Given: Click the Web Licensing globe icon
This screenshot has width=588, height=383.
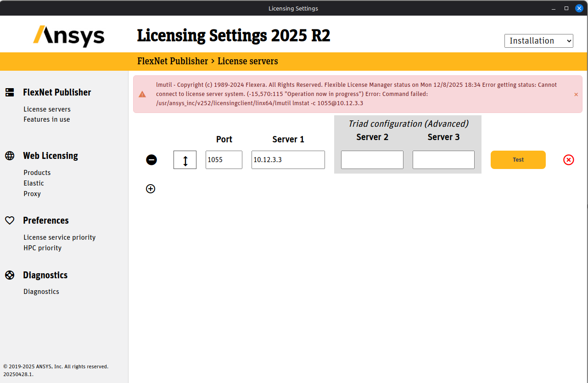Looking at the screenshot, I should (x=10, y=156).
